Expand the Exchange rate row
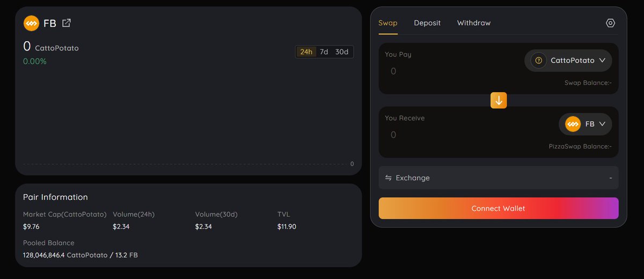644x279 pixels. point(499,178)
